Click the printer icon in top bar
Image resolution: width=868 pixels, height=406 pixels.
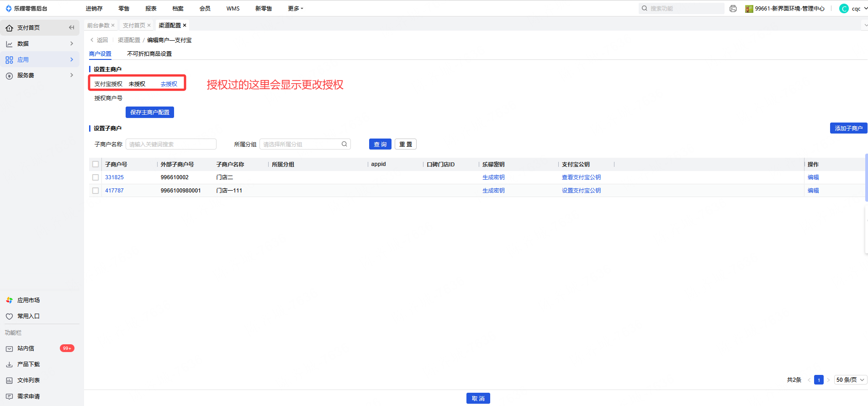[x=733, y=9]
